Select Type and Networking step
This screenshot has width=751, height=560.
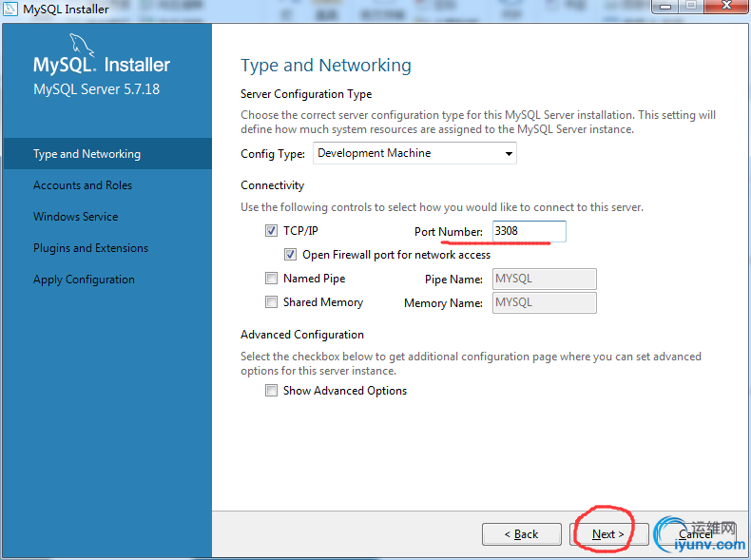pyautogui.click(x=107, y=154)
